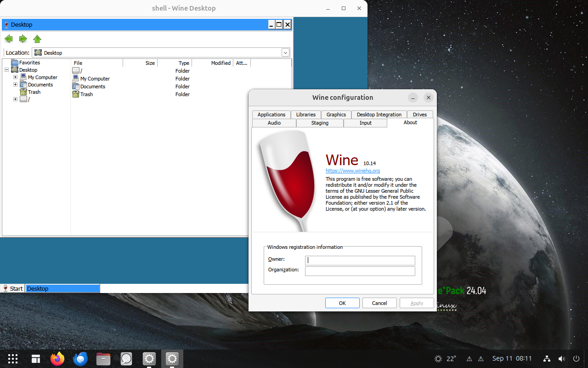The height and width of the screenshot is (368, 588).
Task: Click the Cancel button
Action: 379,303
